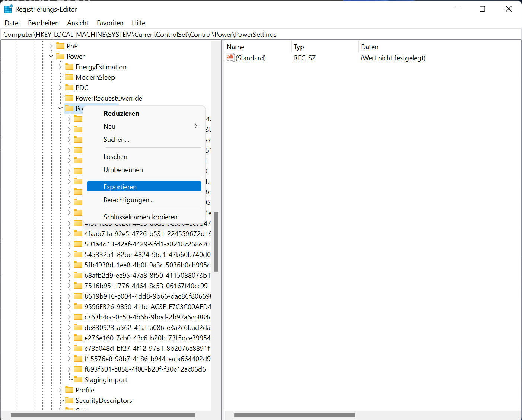This screenshot has height=420, width=522.
Task: Click folder icon of e276e160-7cb0 key
Action: (x=78, y=338)
